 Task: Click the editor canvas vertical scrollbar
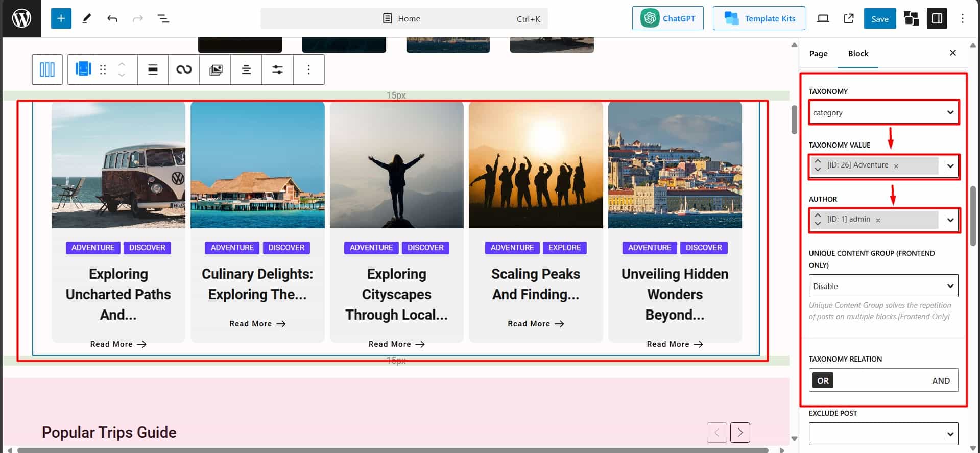tap(794, 120)
